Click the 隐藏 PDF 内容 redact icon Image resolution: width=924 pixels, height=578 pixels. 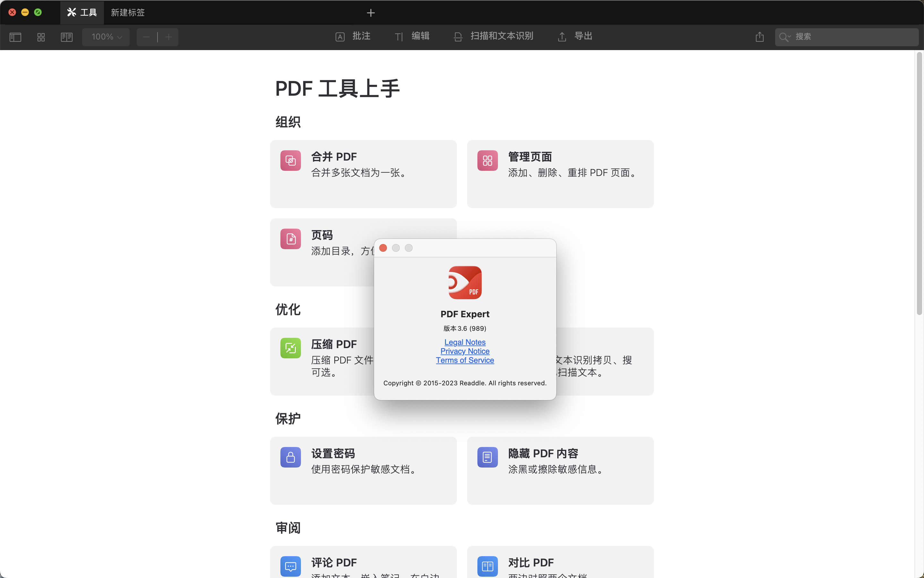pos(488,457)
